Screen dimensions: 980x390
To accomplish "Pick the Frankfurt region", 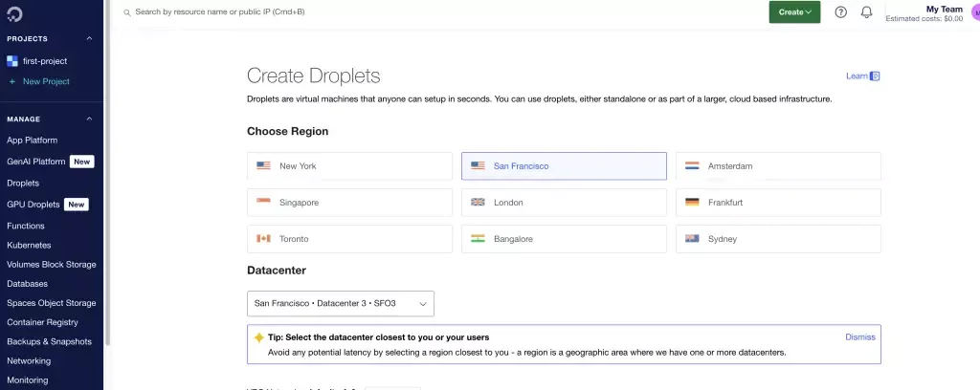I will 778,203.
